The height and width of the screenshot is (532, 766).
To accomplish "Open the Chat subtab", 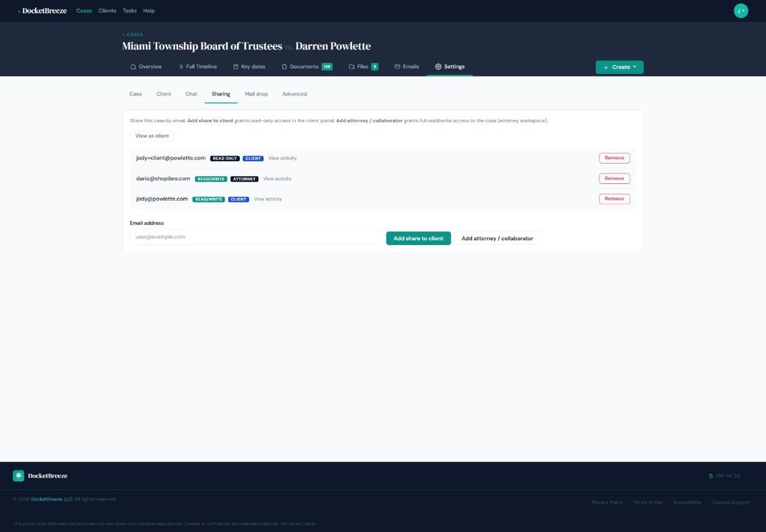I will click(x=191, y=94).
